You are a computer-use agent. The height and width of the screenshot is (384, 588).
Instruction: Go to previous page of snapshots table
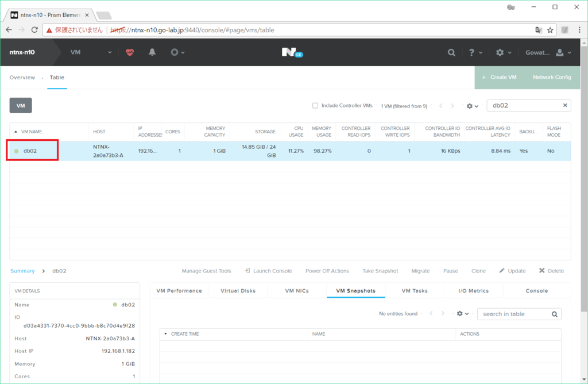(x=431, y=313)
